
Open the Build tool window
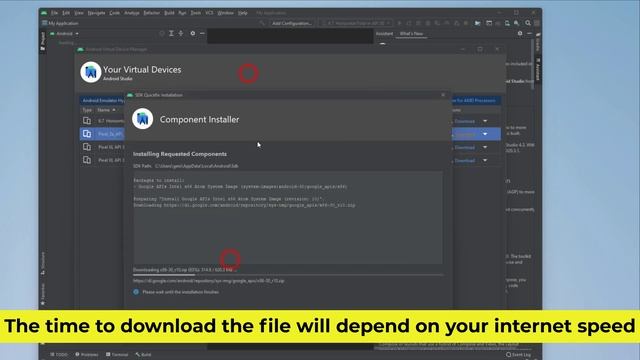pyautogui.click(x=144, y=354)
